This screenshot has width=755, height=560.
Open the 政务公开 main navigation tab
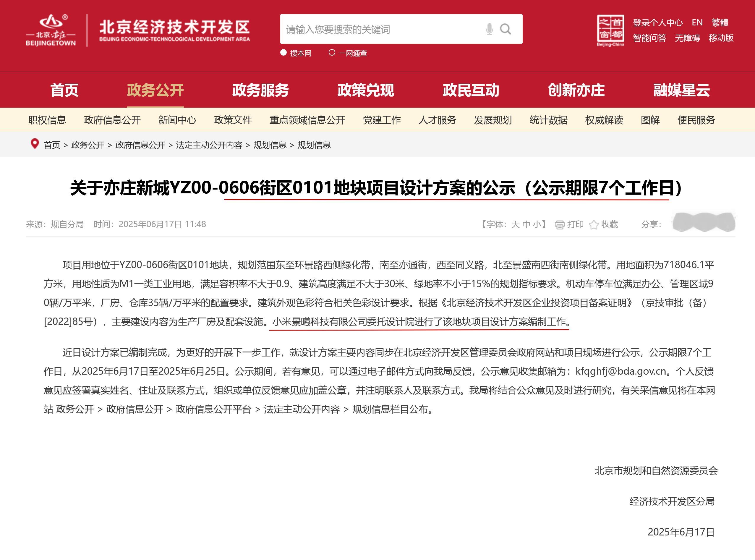pos(155,90)
